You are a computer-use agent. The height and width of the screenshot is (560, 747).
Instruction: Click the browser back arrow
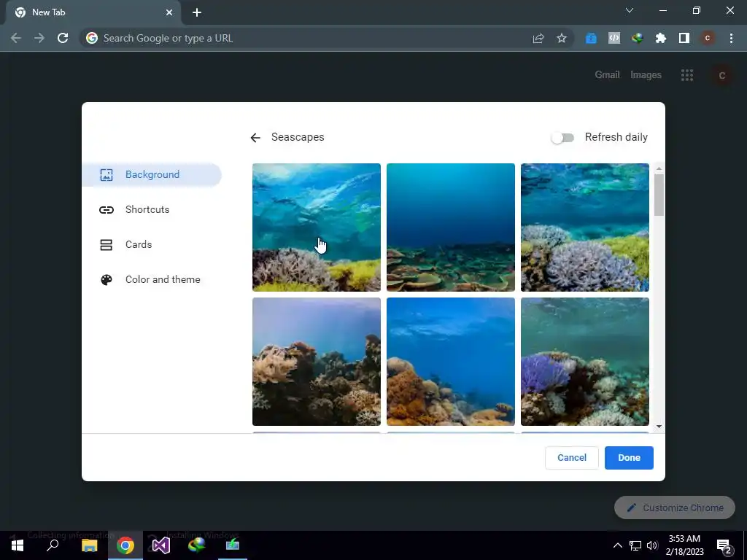pyautogui.click(x=16, y=38)
